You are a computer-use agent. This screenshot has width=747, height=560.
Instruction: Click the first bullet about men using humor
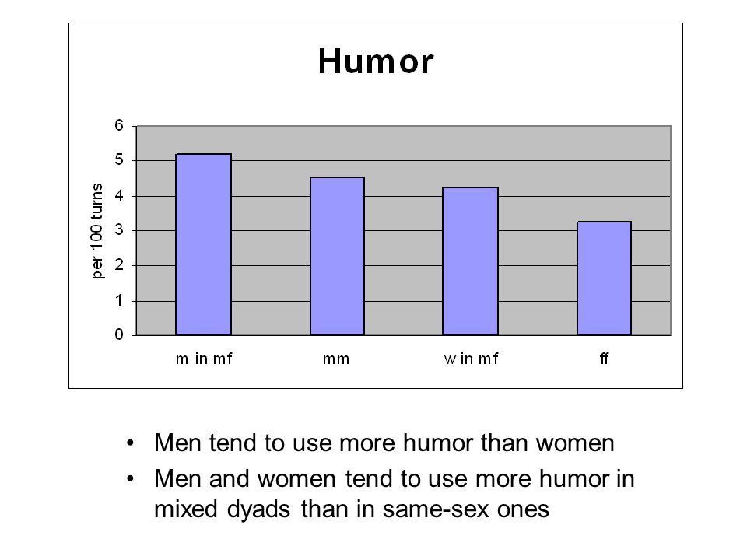click(384, 443)
